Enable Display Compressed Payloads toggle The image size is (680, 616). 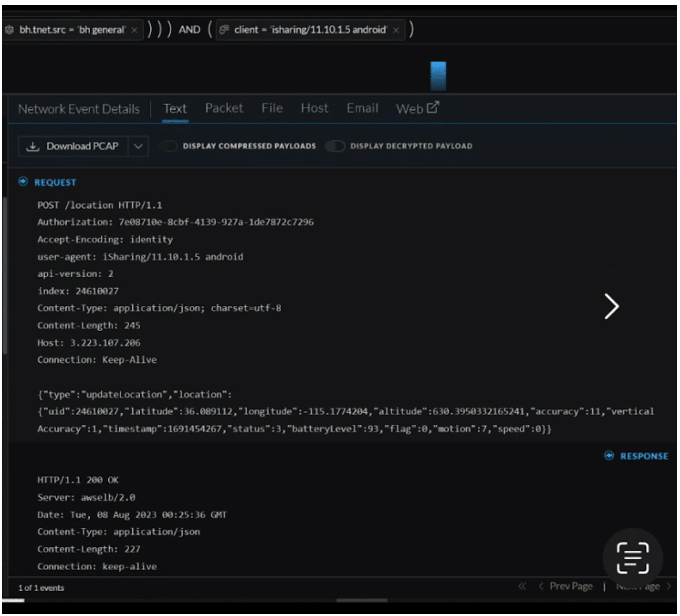point(168,146)
